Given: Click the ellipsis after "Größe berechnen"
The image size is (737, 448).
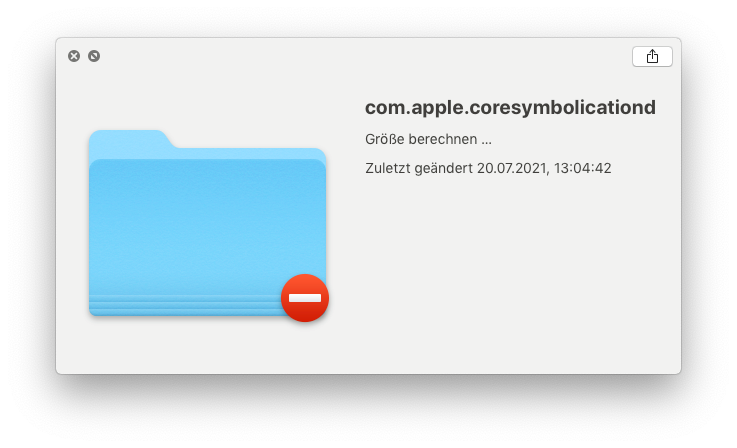Looking at the screenshot, I should pyautogui.click(x=486, y=142).
